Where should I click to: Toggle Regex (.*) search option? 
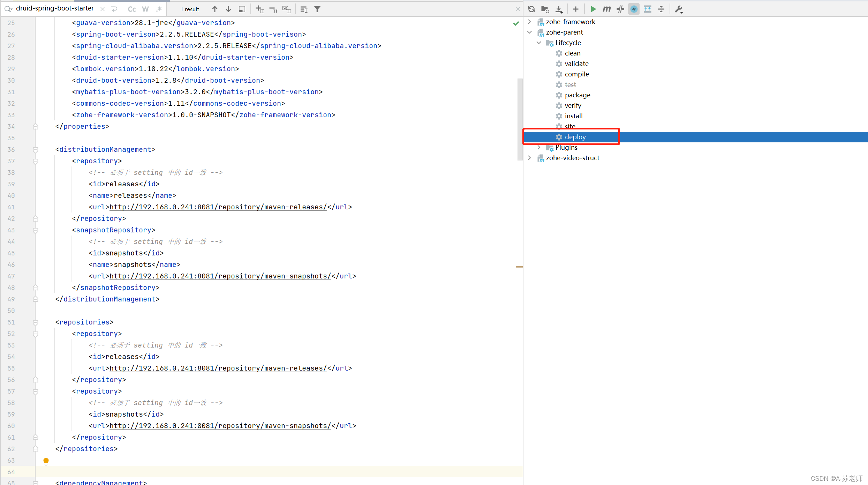159,9
